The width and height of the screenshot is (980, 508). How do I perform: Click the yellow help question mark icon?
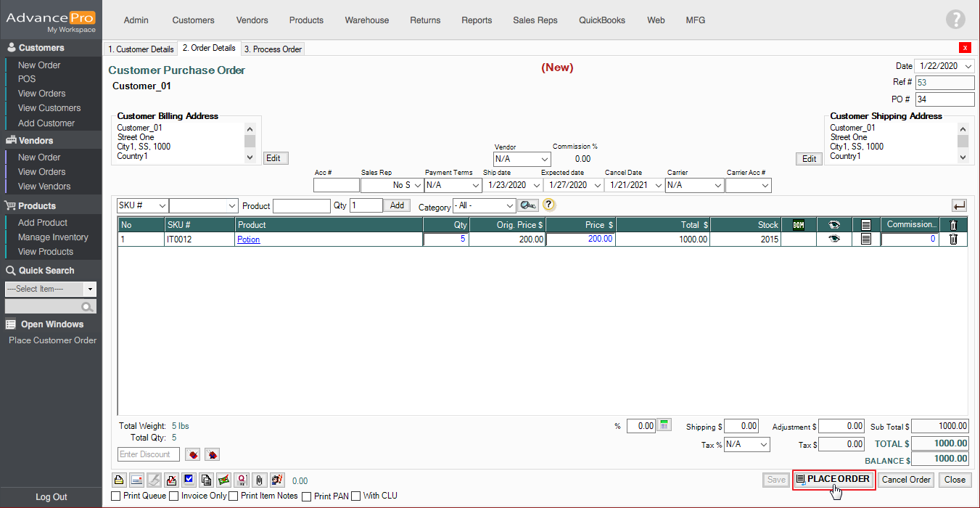[549, 205]
